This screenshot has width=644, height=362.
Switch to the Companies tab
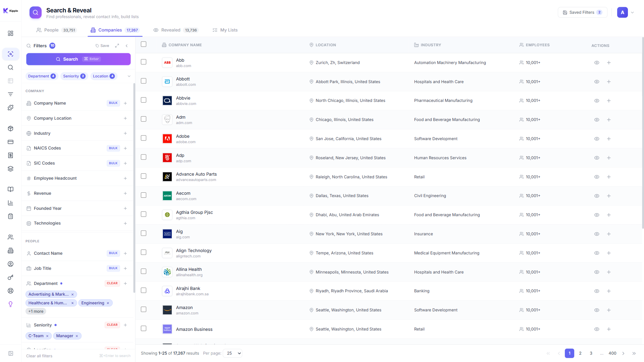coord(115,30)
